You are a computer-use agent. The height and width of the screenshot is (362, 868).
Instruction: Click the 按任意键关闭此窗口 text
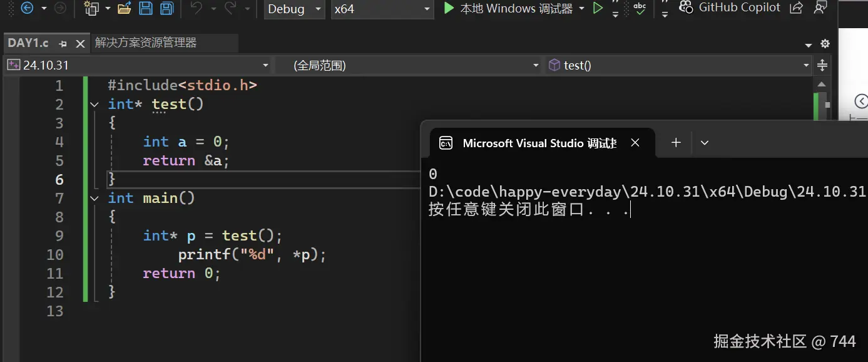pos(508,209)
